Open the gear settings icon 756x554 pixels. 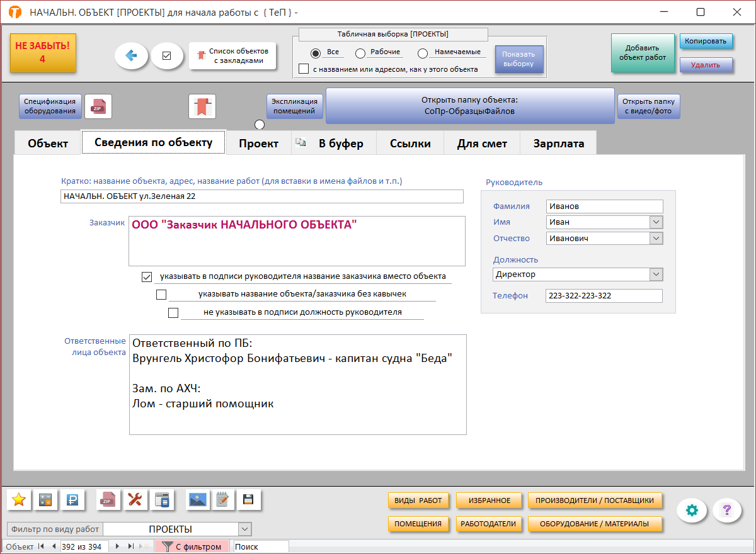pos(692,511)
